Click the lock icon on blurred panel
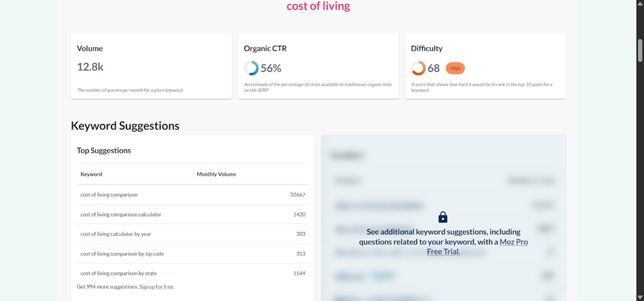Image resolution: width=644 pixels, height=301 pixels. click(443, 217)
